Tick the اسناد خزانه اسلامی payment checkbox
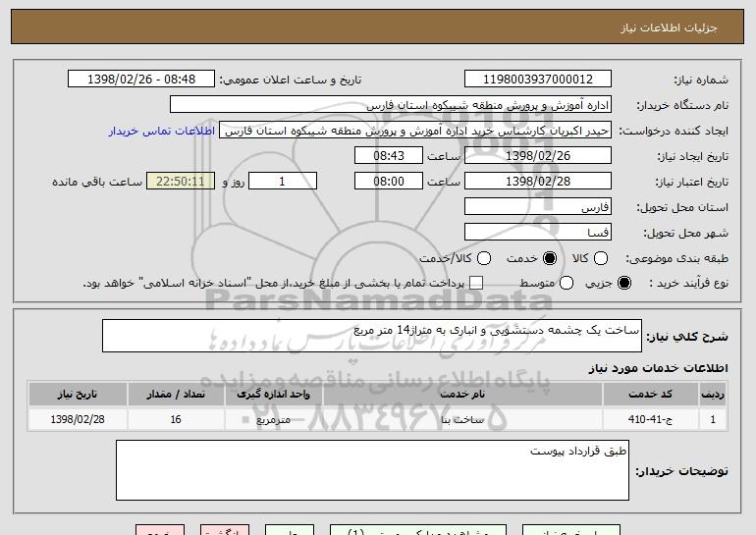 point(476,283)
